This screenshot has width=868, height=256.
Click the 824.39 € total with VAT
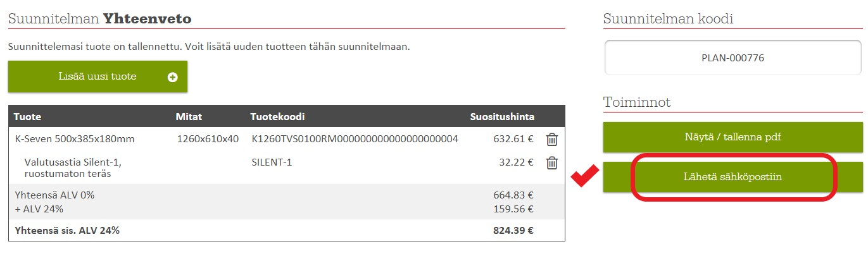(513, 230)
